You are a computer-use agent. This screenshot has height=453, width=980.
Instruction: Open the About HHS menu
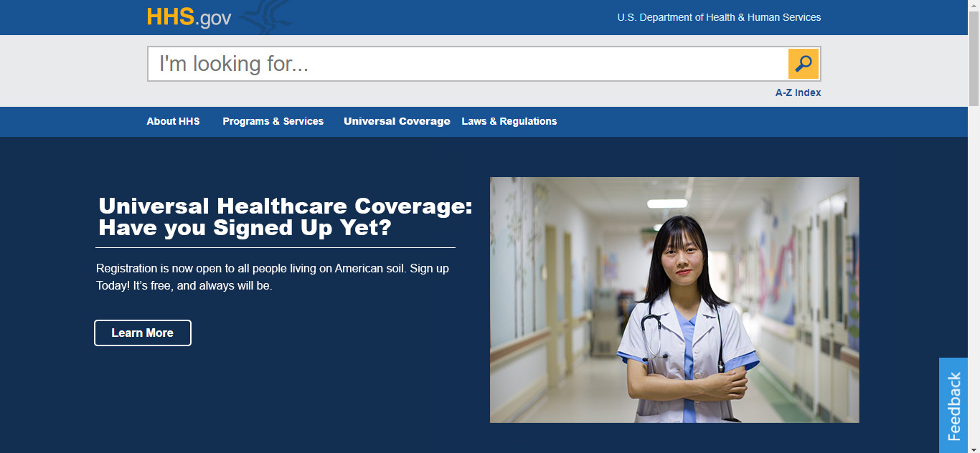tap(173, 121)
